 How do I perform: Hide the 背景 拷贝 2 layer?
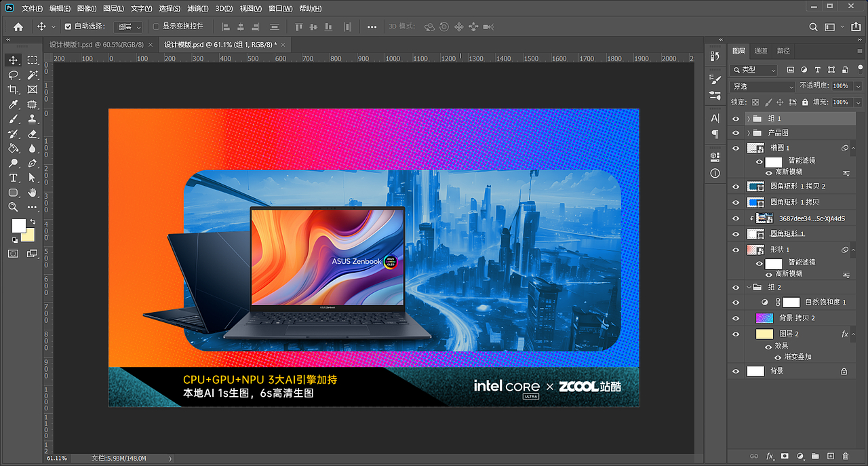tap(736, 318)
